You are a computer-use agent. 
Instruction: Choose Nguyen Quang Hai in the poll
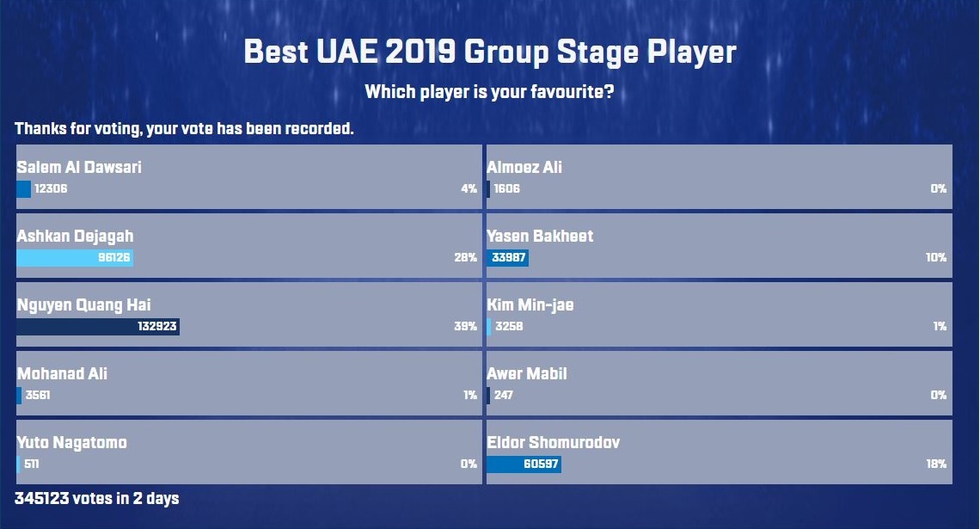[84, 305]
